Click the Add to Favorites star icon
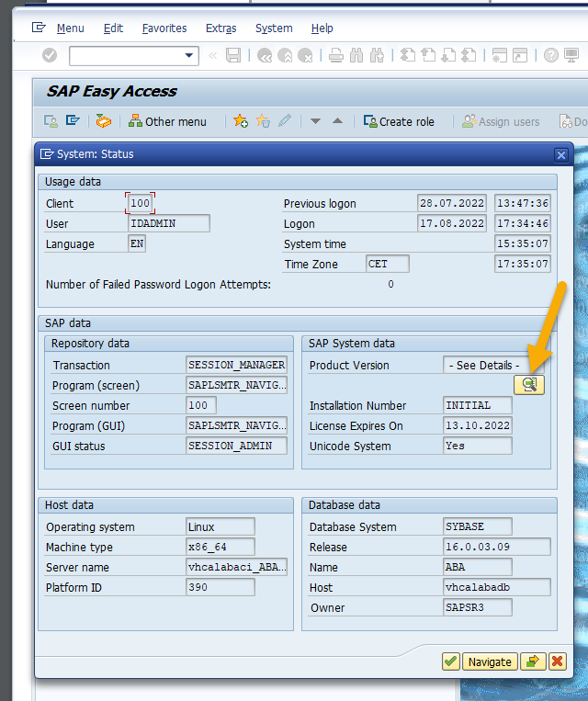 coord(241,121)
